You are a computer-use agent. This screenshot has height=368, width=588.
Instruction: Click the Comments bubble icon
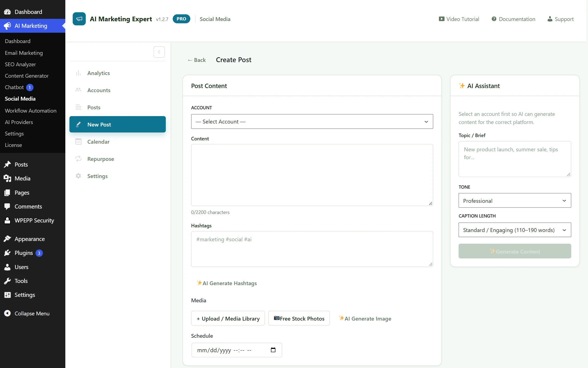point(7,206)
